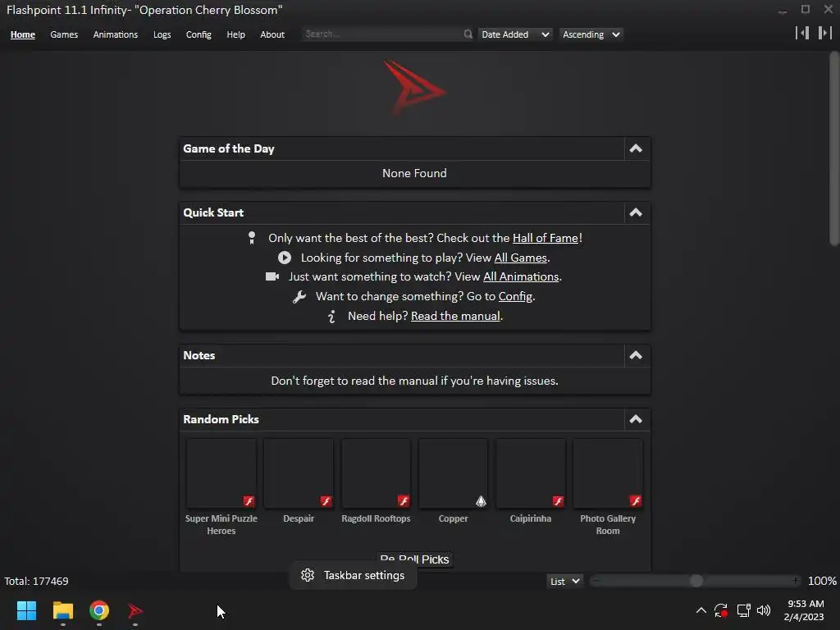Viewport: 840px width, 630px height.
Task: Select the Photo Gallery Room thumbnail
Action: (608, 473)
